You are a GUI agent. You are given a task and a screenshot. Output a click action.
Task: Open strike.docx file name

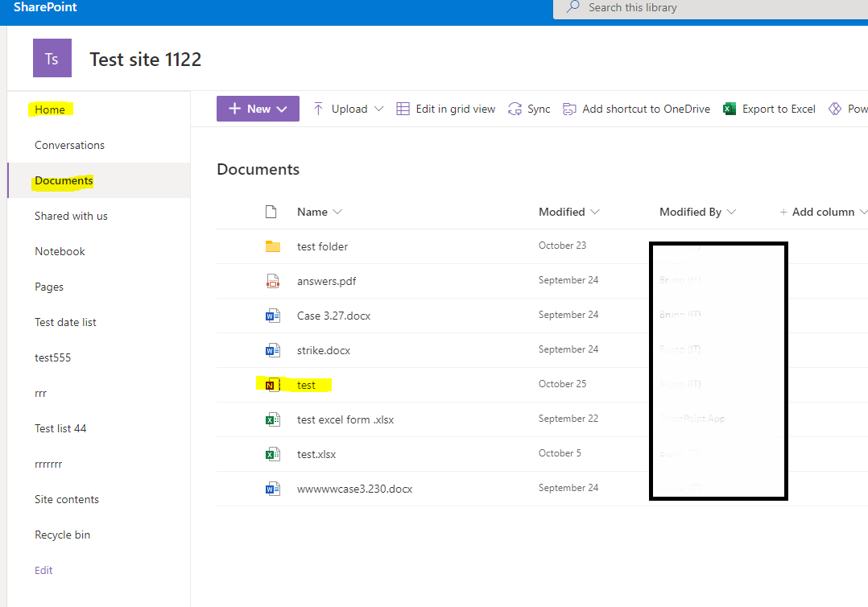(324, 350)
